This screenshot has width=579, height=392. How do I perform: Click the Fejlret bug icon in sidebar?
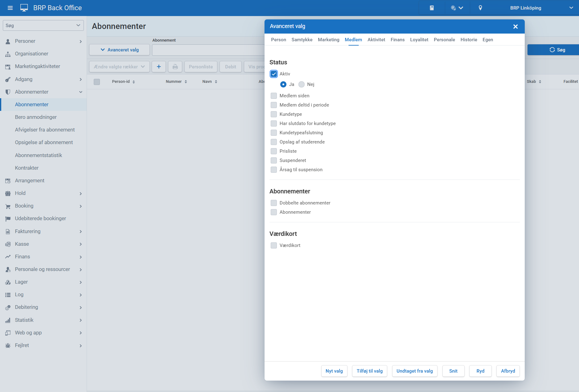(x=8, y=346)
